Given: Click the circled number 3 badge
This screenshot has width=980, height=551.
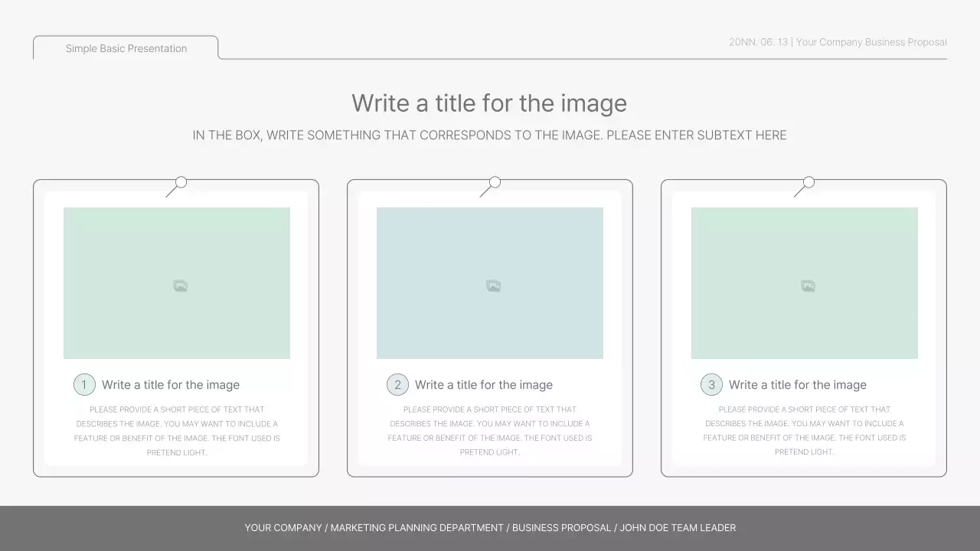Looking at the screenshot, I should [711, 384].
